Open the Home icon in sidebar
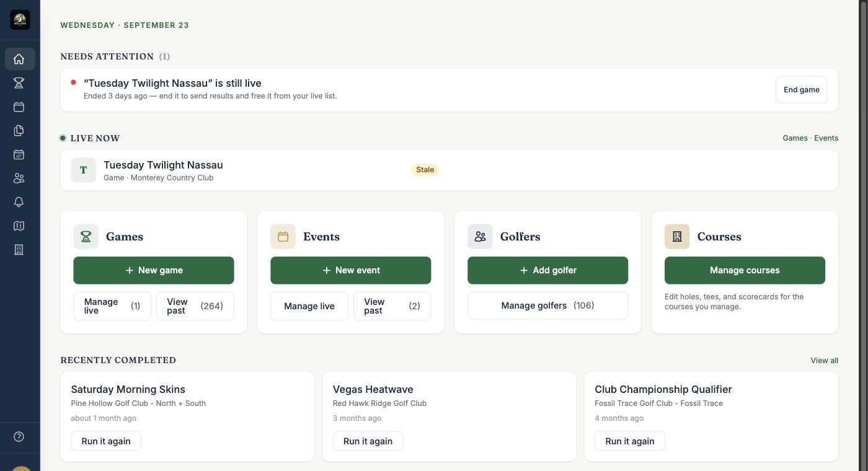Image resolution: width=868 pixels, height=471 pixels. 19,59
